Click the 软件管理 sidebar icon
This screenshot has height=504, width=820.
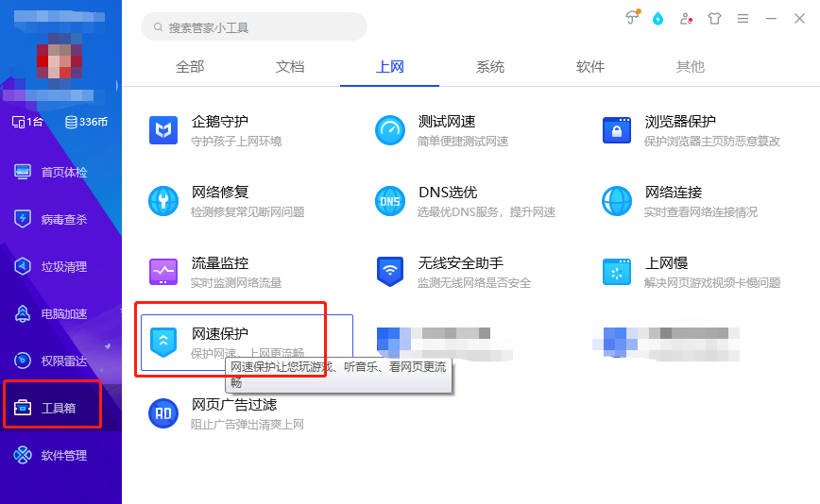click(23, 455)
